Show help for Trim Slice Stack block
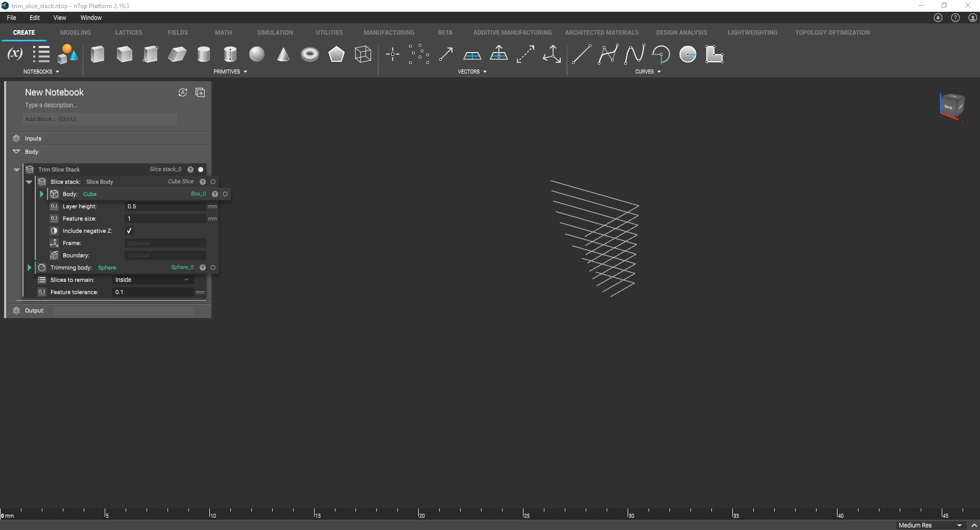980x530 pixels. [190, 170]
